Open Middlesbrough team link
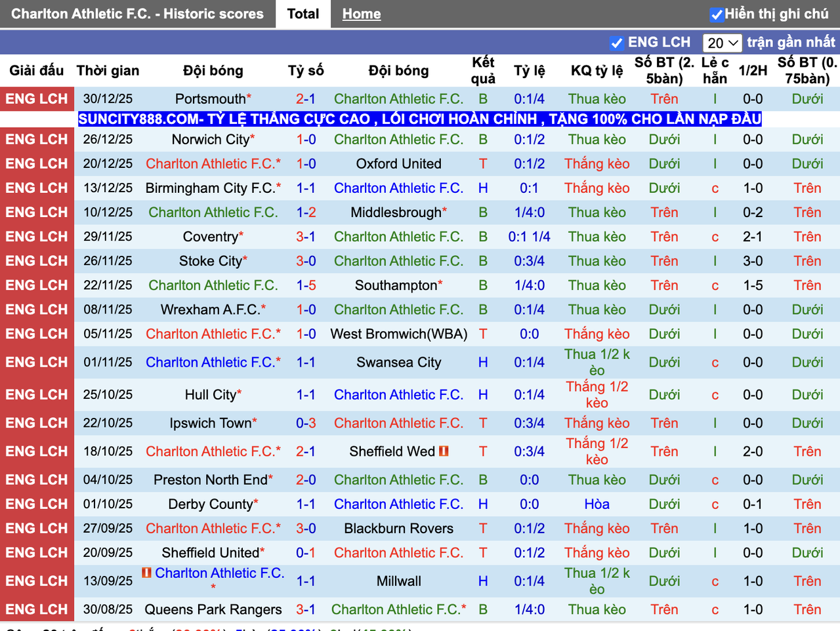The image size is (840, 631). 396,213
